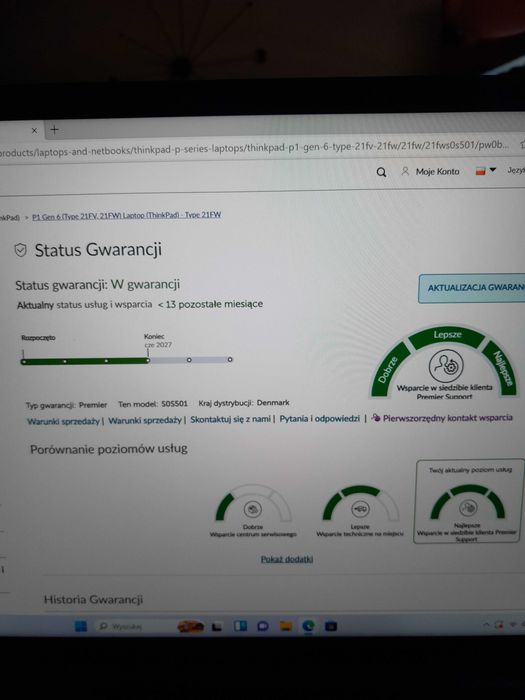Screen dimensions: 525x700
Task: Open Pierwszorzędny kontakt wsparcia link
Action: [442, 418]
